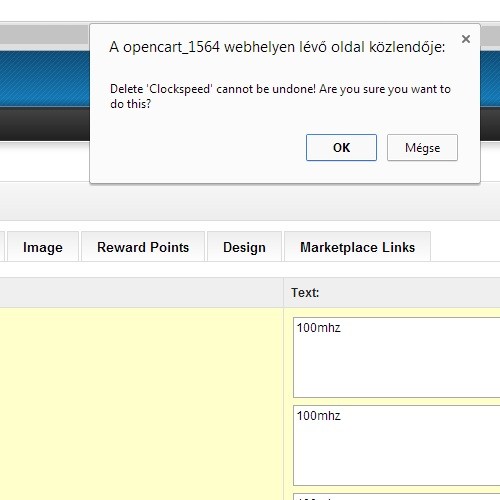The height and width of the screenshot is (500, 500).
Task: Close the confirmation dialog with the X
Action: click(x=466, y=39)
